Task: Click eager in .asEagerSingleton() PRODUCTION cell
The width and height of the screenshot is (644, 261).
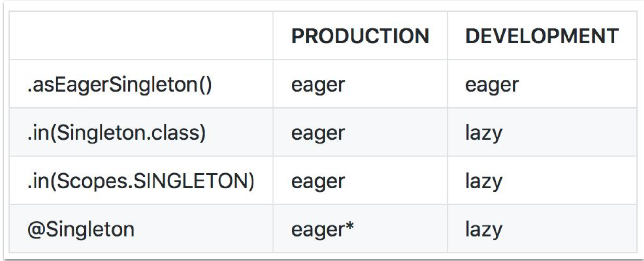Action: tap(318, 85)
